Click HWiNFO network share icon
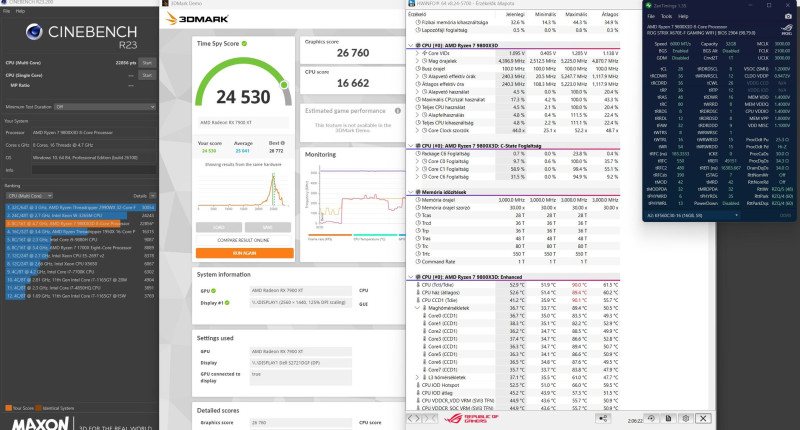This screenshot has height=430, width=800. point(603,418)
